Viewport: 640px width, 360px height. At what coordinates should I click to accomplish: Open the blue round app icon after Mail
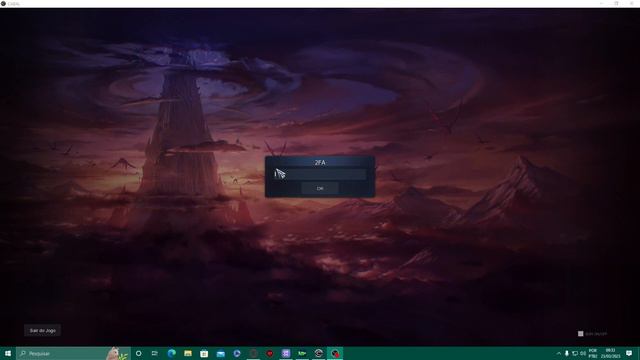pyautogui.click(x=237, y=353)
